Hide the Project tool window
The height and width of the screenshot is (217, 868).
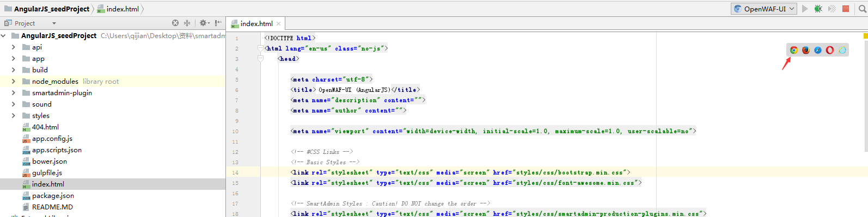218,23
